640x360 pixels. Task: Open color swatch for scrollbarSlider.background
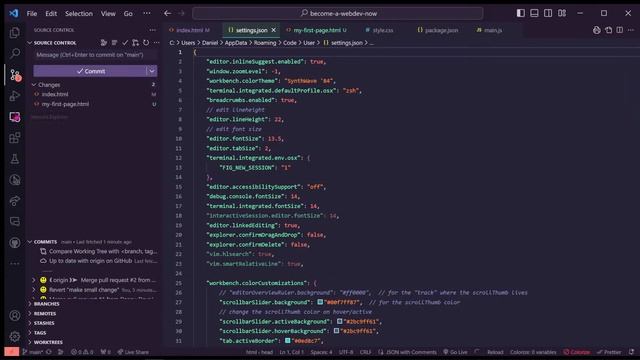click(x=320, y=302)
